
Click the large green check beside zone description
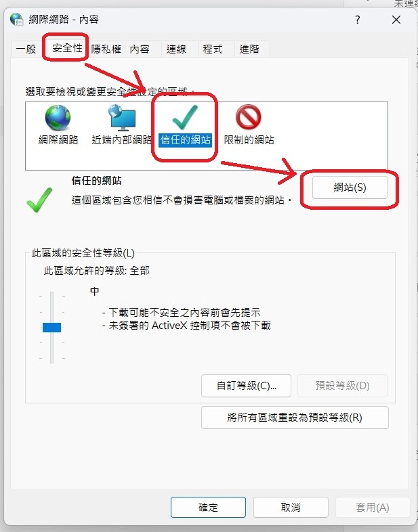click(x=39, y=200)
